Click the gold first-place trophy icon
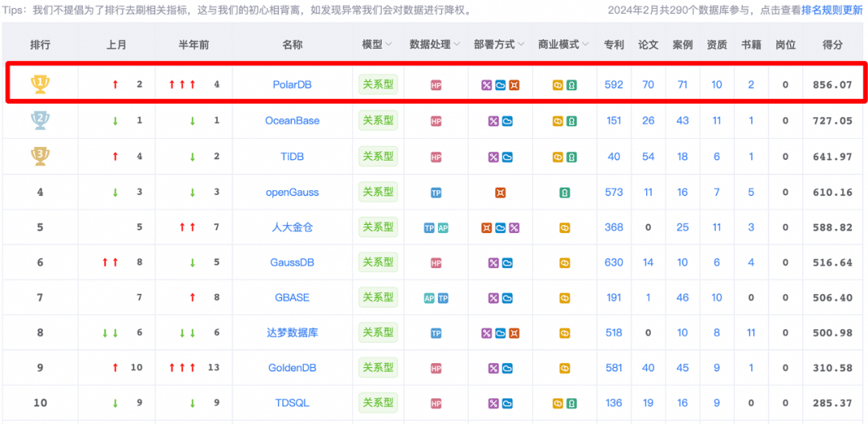 coord(40,84)
